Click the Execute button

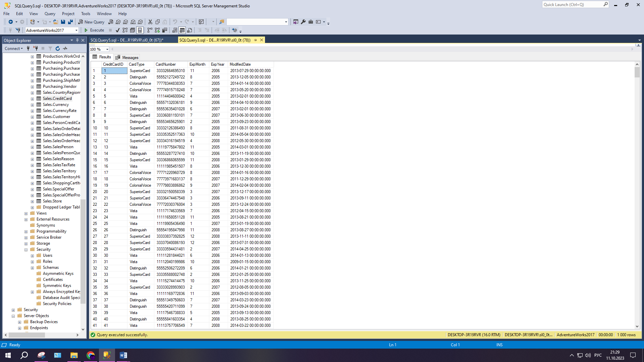pos(94,30)
